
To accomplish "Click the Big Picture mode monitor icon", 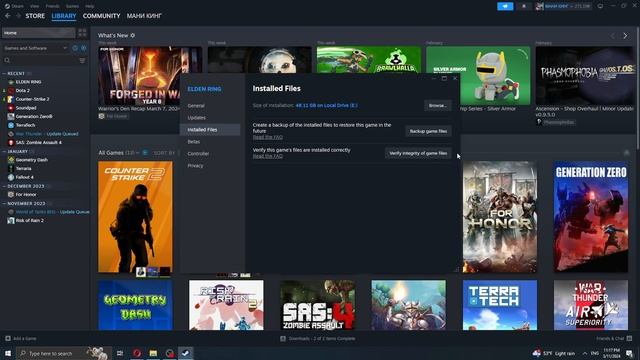I will (x=600, y=6).
